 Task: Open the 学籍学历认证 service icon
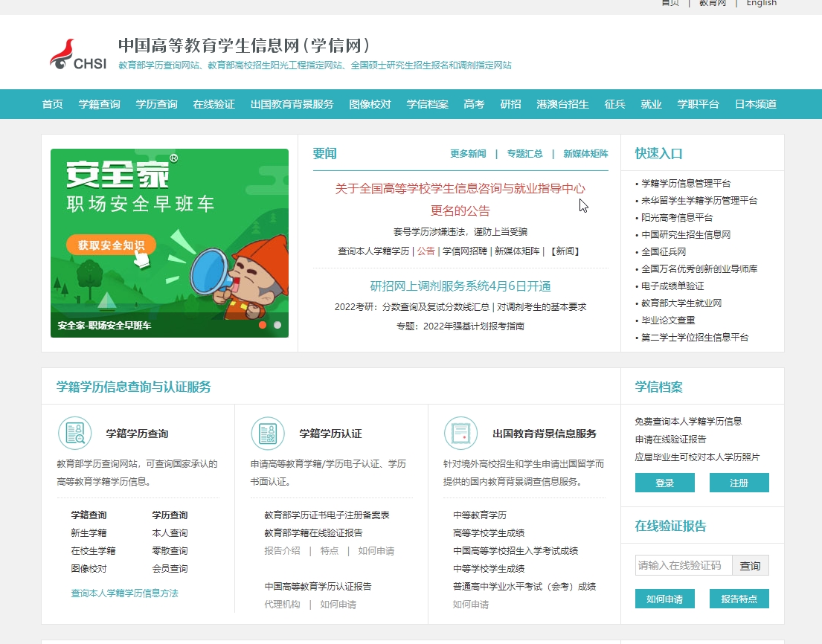[x=268, y=434]
